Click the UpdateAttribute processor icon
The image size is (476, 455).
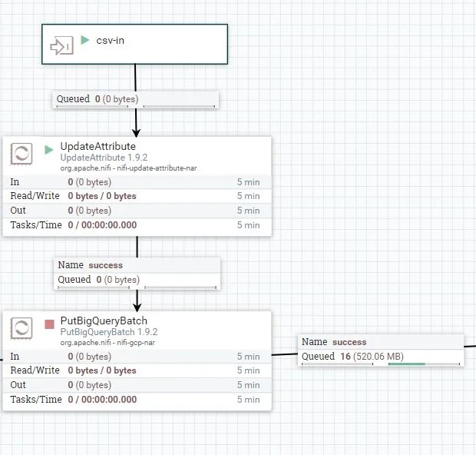coord(21,154)
